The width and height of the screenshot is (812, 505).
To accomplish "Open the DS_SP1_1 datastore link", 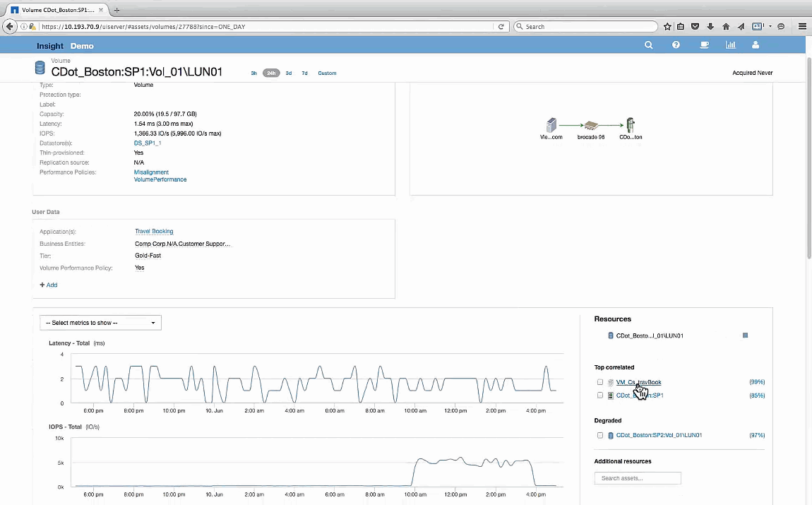I will [x=148, y=143].
